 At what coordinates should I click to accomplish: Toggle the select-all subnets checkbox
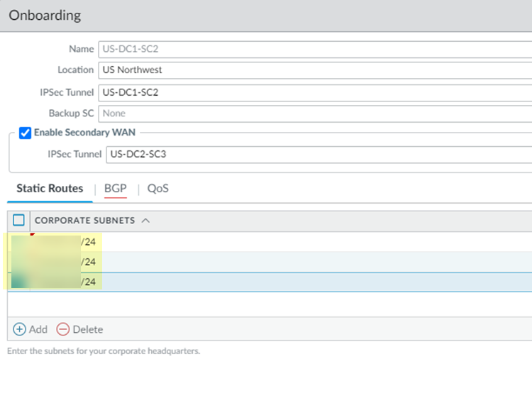pyautogui.click(x=19, y=221)
